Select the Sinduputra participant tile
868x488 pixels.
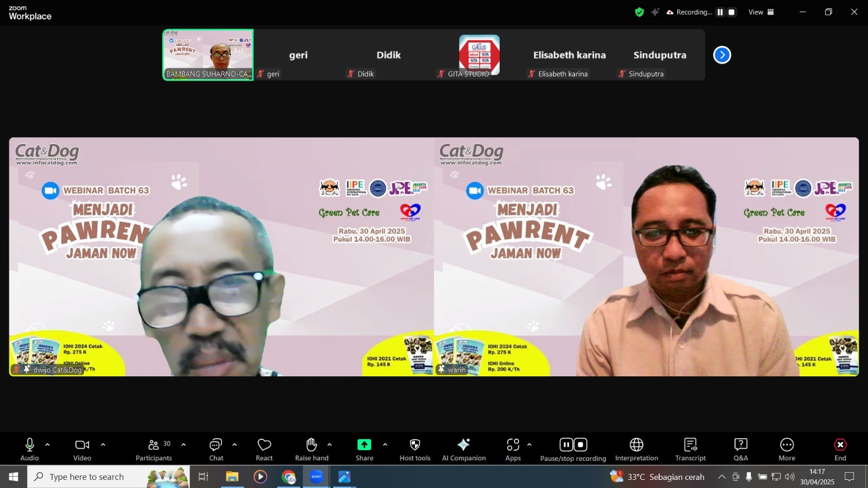(x=660, y=55)
